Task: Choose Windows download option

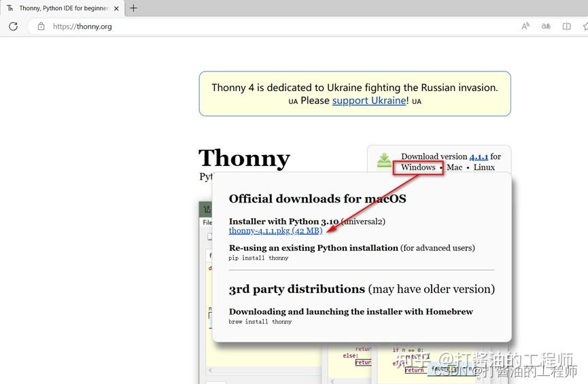Action: pos(418,167)
